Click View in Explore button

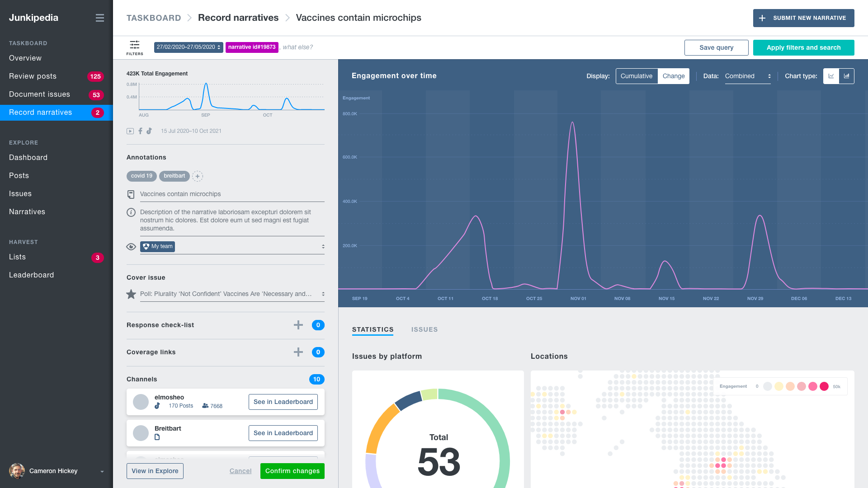pos(155,471)
